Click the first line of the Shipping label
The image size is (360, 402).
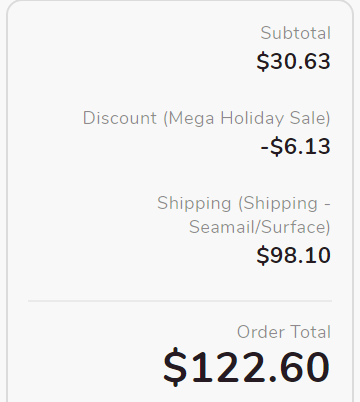tap(244, 203)
